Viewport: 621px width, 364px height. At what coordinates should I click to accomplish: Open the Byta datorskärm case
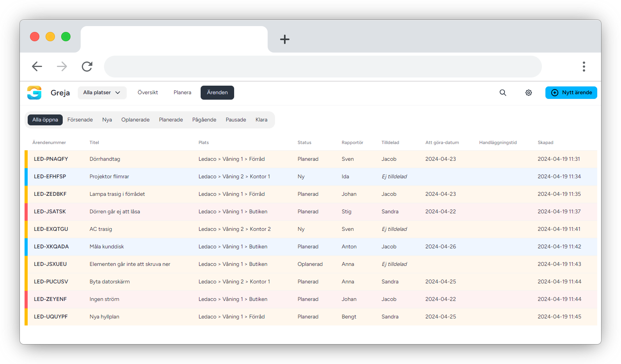coord(109,281)
